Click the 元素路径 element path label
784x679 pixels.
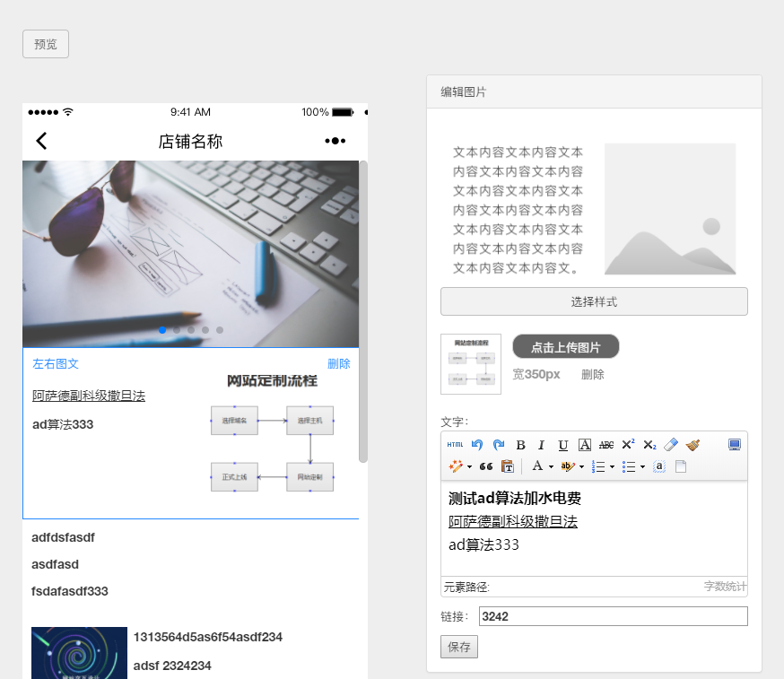point(466,587)
